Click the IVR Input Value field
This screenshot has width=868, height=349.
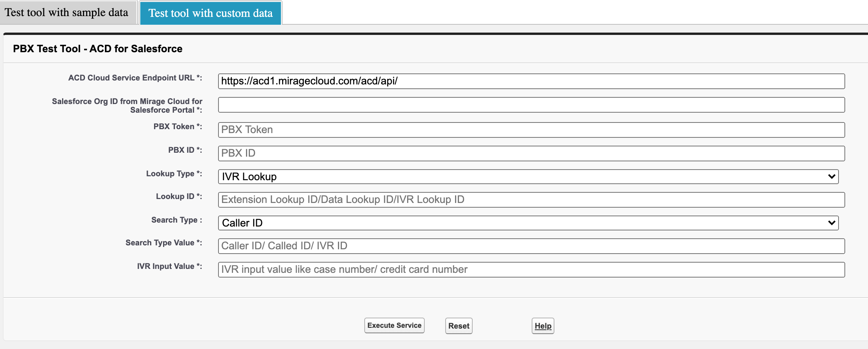(531, 270)
